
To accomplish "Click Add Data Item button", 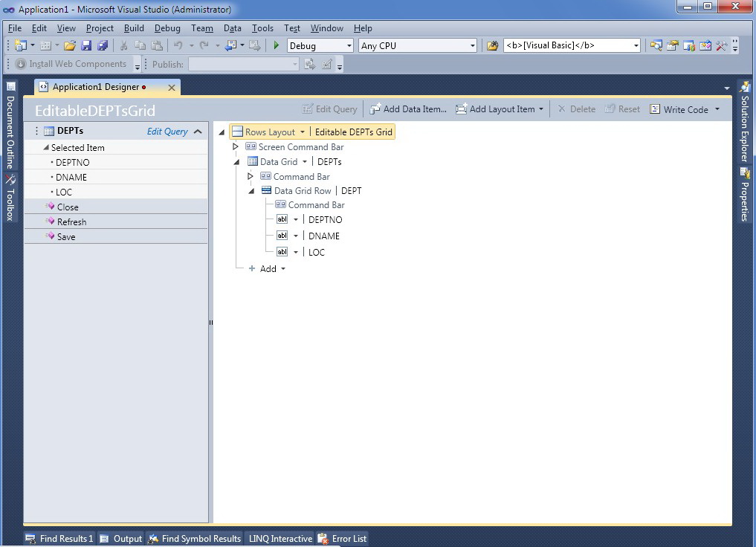I will click(408, 109).
